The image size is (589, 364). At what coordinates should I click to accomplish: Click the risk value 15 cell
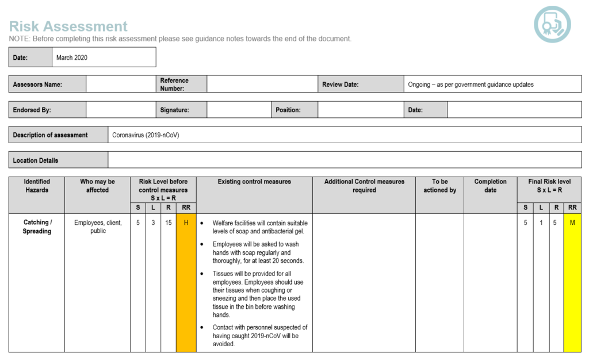pos(168,223)
